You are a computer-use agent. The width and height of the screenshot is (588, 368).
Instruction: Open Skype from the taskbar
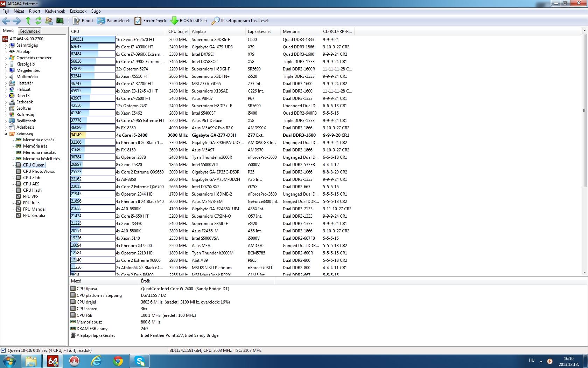tap(139, 361)
